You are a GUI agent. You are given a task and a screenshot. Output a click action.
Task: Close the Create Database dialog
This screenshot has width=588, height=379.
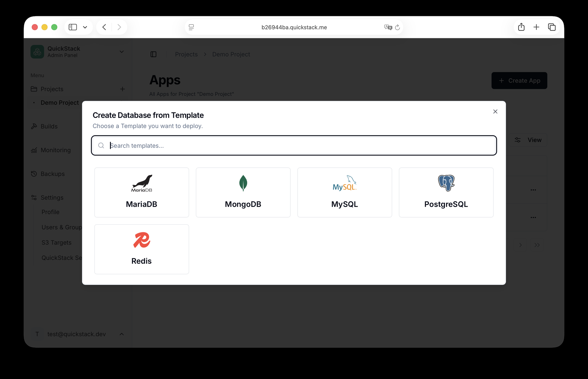[x=495, y=112]
